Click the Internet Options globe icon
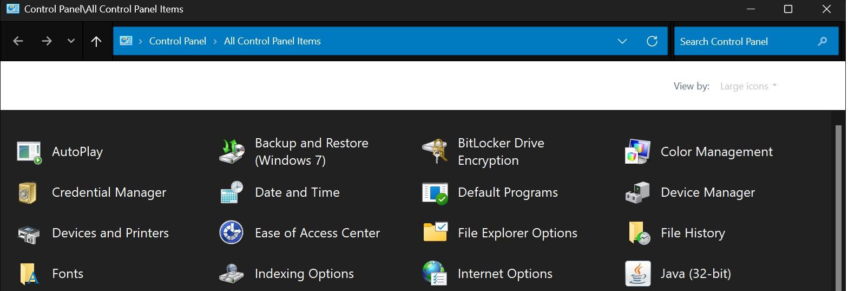The image size is (868, 291). (x=435, y=273)
